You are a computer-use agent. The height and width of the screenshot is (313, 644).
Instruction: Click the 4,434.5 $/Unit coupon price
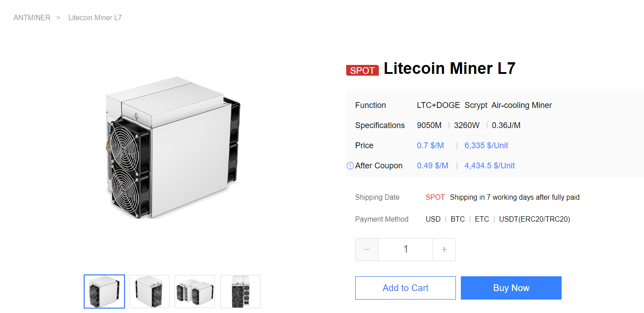[x=489, y=166]
